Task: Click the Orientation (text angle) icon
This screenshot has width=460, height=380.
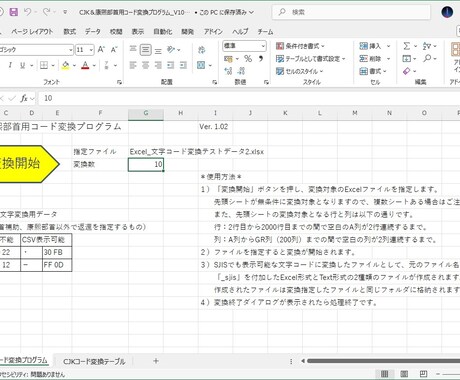Action: [x=171, y=50]
